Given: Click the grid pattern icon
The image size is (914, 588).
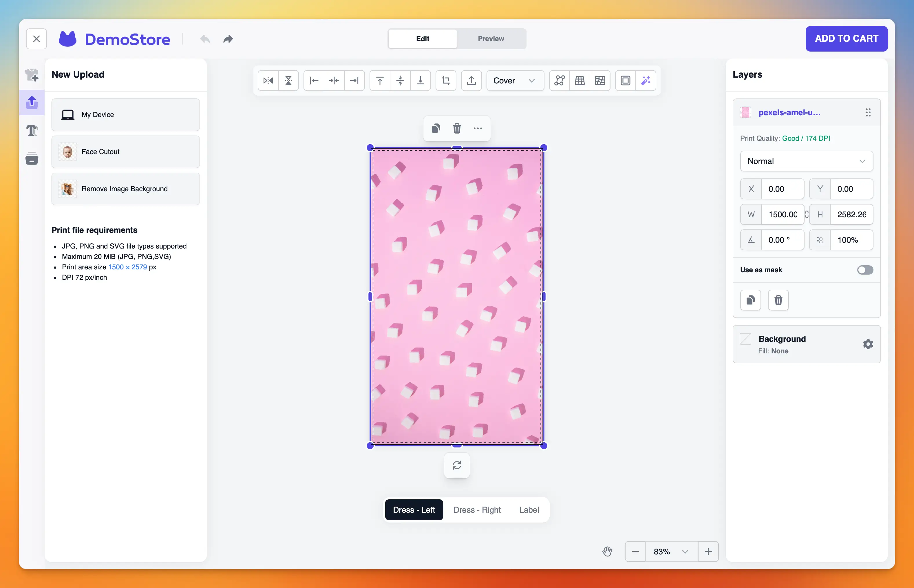Looking at the screenshot, I should (580, 81).
